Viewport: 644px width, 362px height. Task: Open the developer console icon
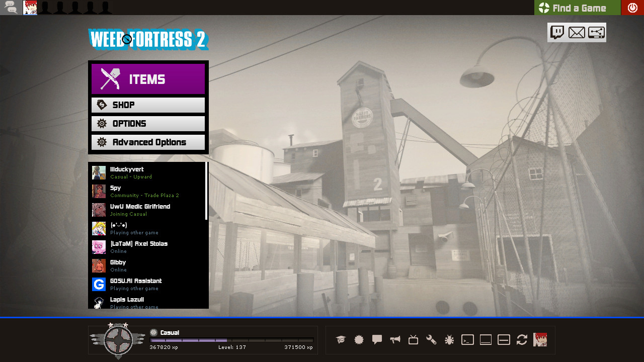point(467,340)
